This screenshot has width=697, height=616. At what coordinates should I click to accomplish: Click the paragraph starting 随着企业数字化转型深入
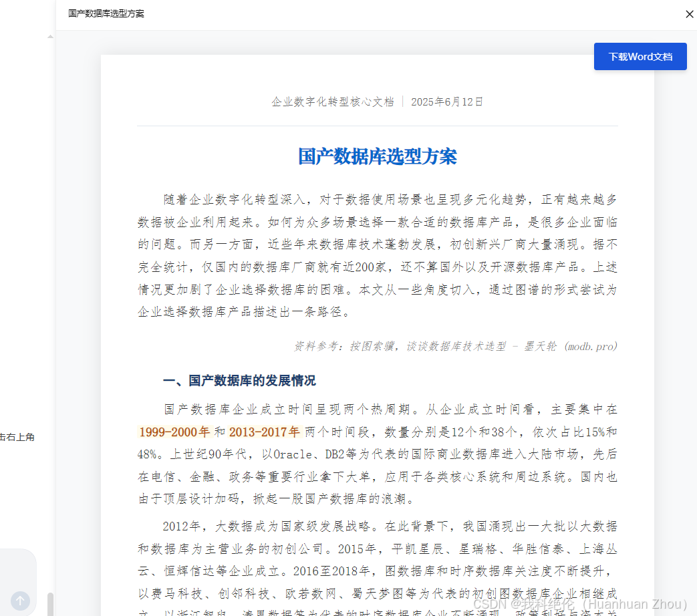(378, 256)
